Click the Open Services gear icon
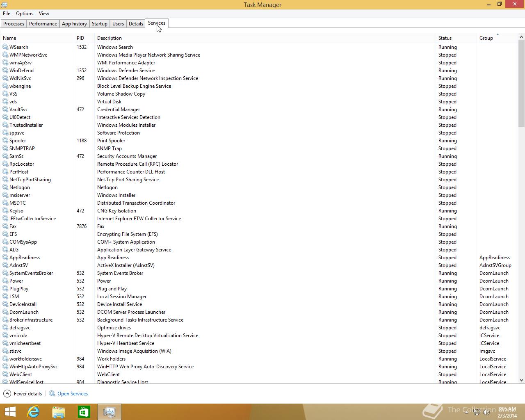525x420 pixels. click(x=52, y=394)
